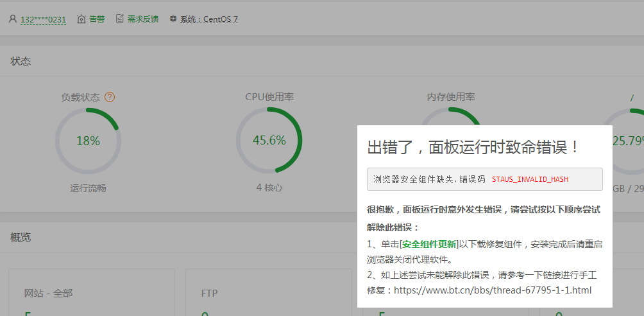
Task: Open account 132****0231 link
Action: coord(43,19)
